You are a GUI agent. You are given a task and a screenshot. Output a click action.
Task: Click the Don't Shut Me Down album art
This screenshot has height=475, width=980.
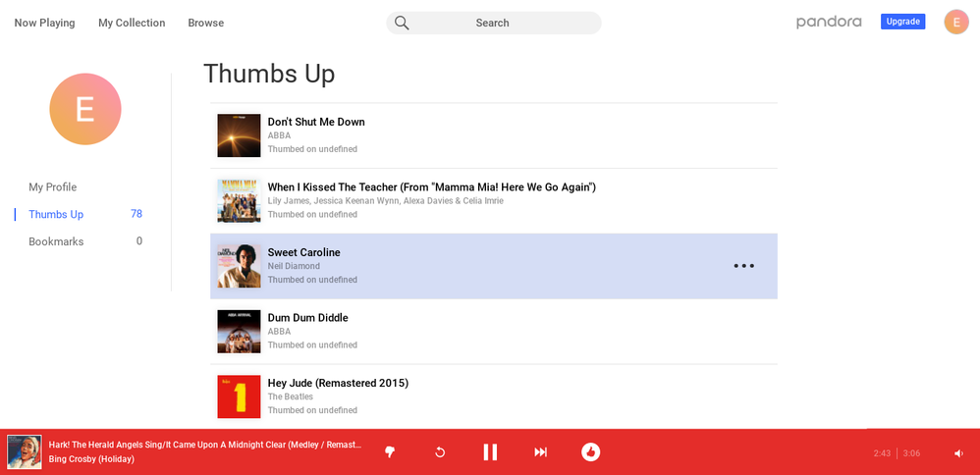[239, 135]
